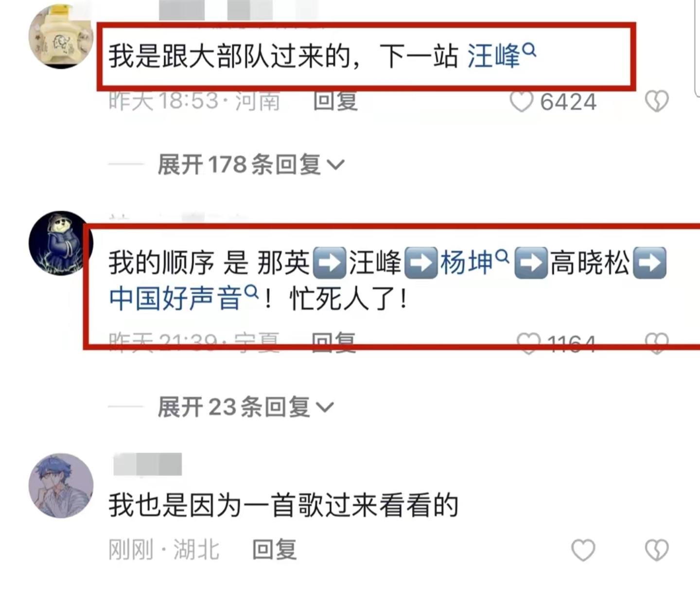Dislike the comment from 河南 user
Viewport: 700px width, 592px height.
657,101
